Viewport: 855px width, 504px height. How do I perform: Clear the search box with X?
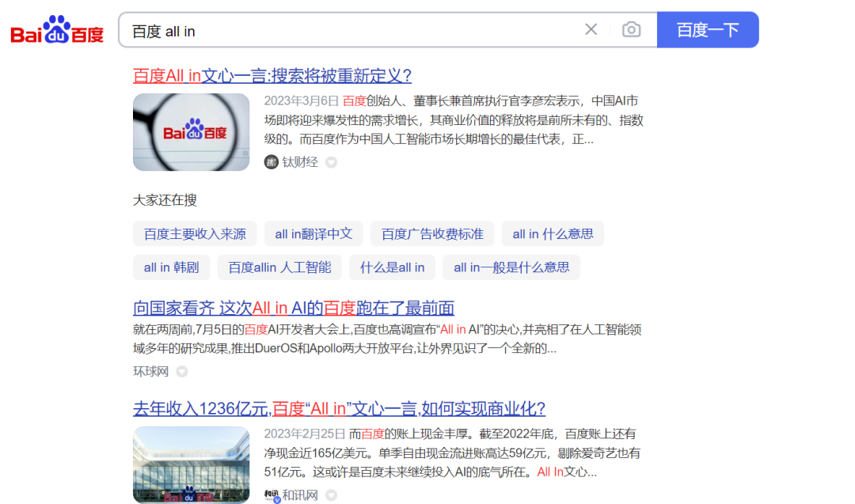click(591, 29)
